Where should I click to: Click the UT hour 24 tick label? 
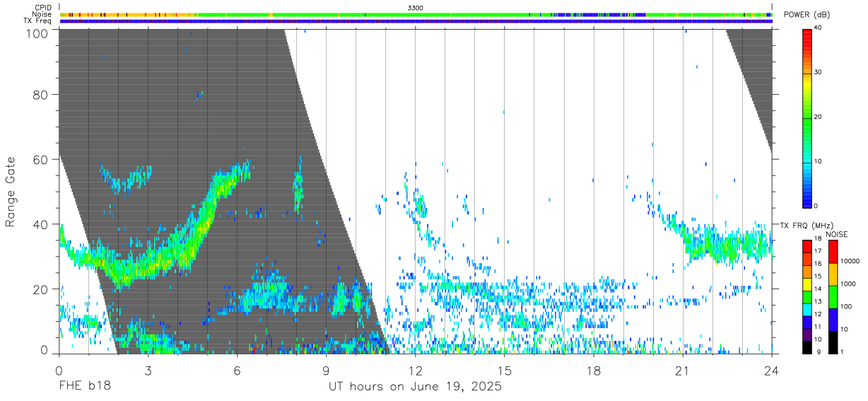click(771, 370)
